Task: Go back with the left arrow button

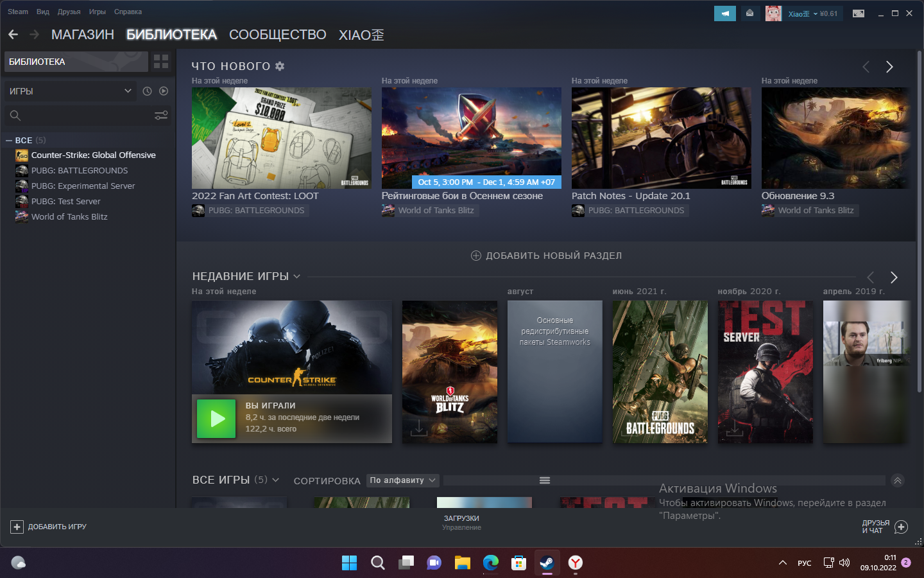Action: (13, 35)
